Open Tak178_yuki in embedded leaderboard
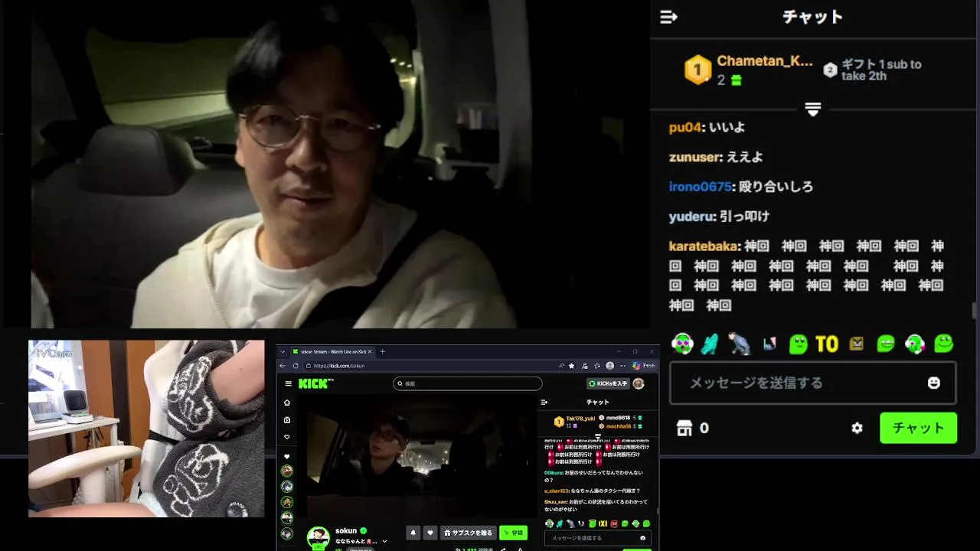The width and height of the screenshot is (980, 551). click(575, 422)
